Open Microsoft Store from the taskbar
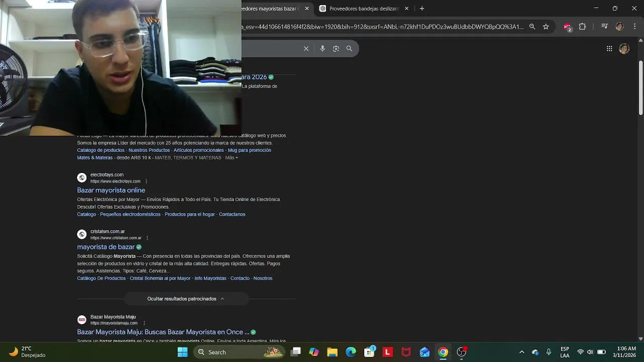This screenshot has height=362, width=644. click(x=369, y=352)
